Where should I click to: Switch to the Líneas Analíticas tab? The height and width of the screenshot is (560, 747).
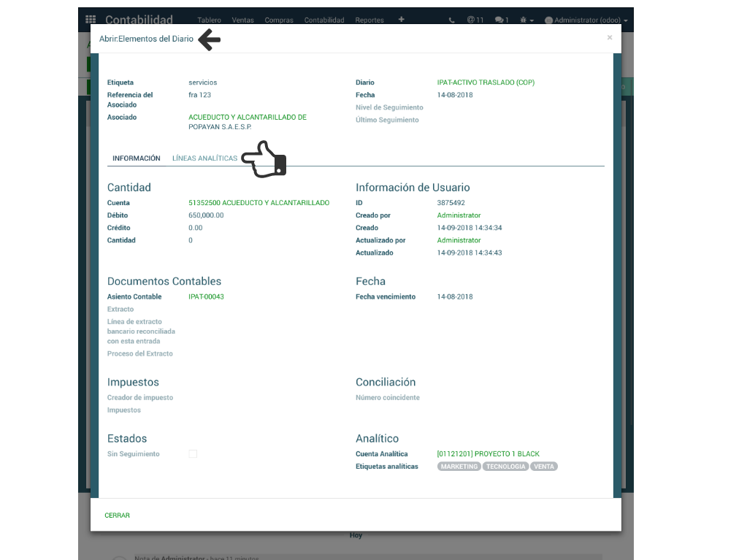pos(204,158)
